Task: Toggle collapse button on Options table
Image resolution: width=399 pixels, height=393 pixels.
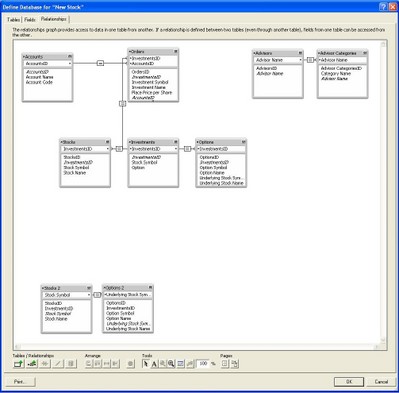Action: coord(243,142)
